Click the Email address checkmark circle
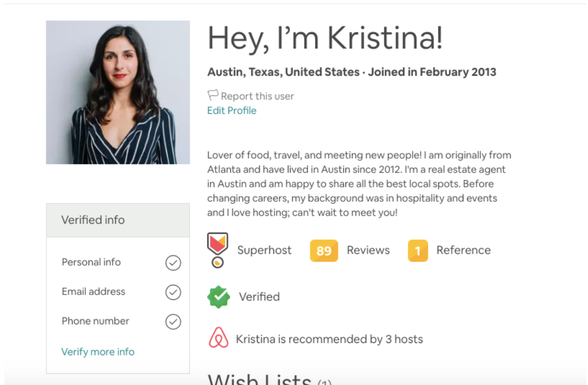588x385 pixels. (x=173, y=292)
